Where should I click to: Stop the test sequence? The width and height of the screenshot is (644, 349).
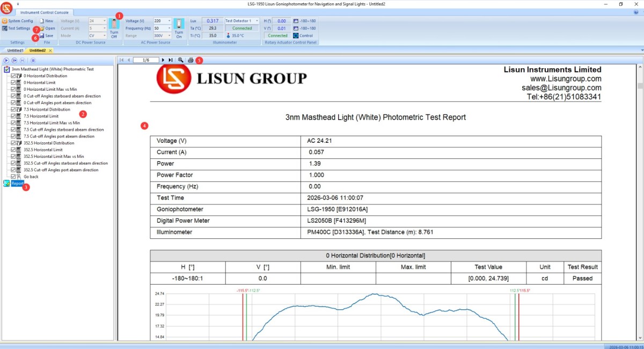pos(33,61)
